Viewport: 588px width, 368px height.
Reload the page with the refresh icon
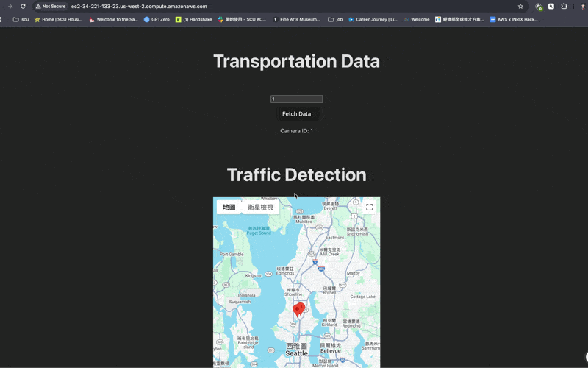pos(23,7)
